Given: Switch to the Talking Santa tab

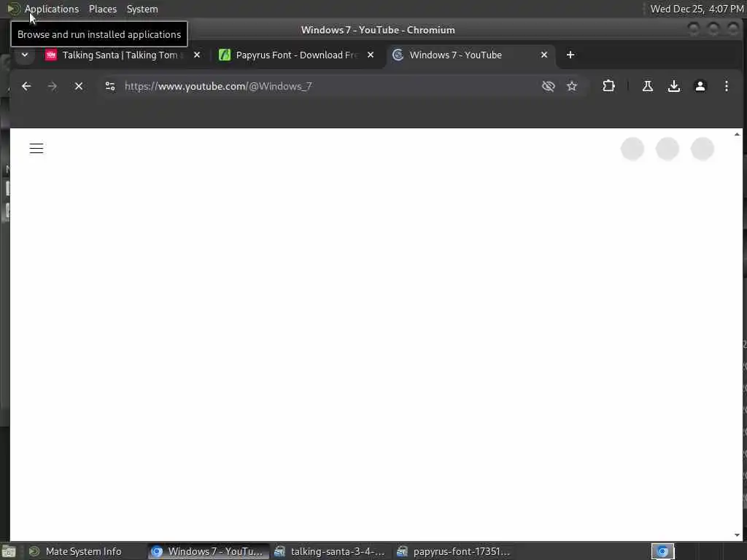Looking at the screenshot, I should point(120,55).
